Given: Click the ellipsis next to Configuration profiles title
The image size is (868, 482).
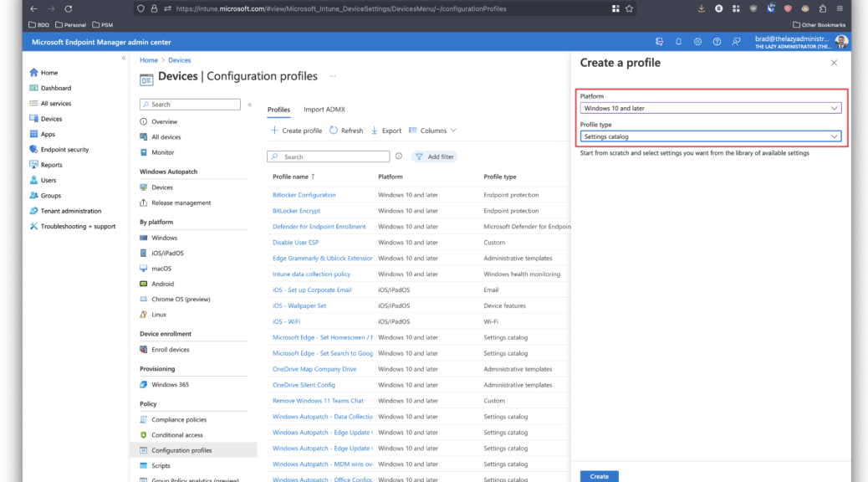Looking at the screenshot, I should click(333, 76).
